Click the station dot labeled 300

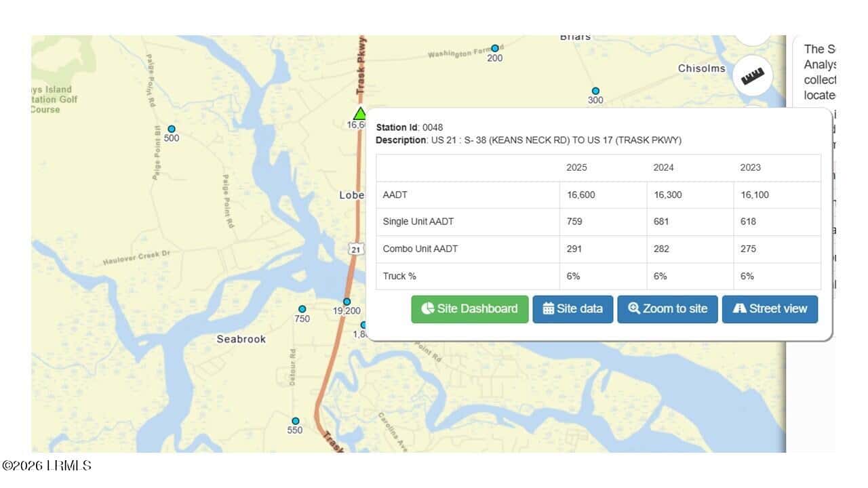[x=595, y=91]
